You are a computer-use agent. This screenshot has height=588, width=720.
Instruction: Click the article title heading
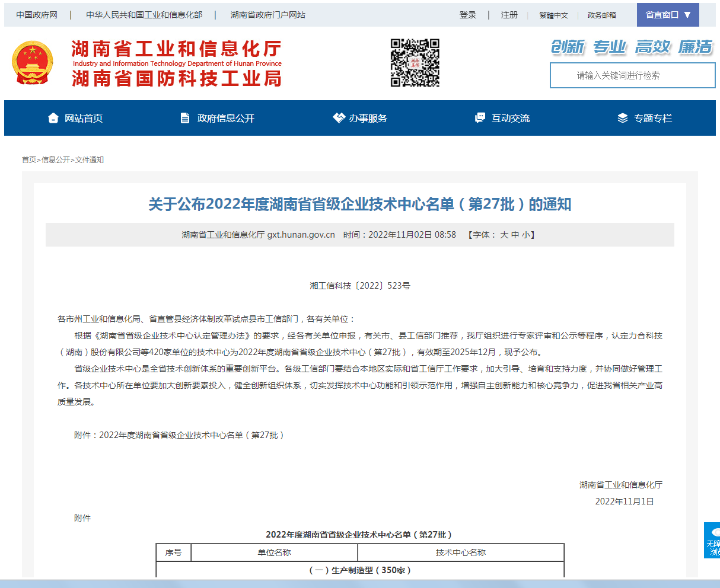[360, 204]
